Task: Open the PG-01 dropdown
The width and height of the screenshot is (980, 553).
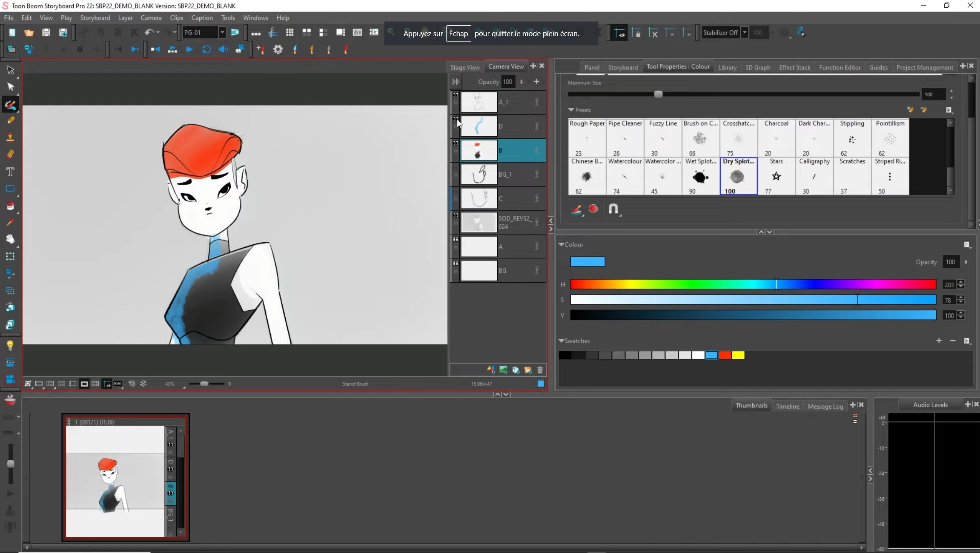Action: [x=222, y=32]
